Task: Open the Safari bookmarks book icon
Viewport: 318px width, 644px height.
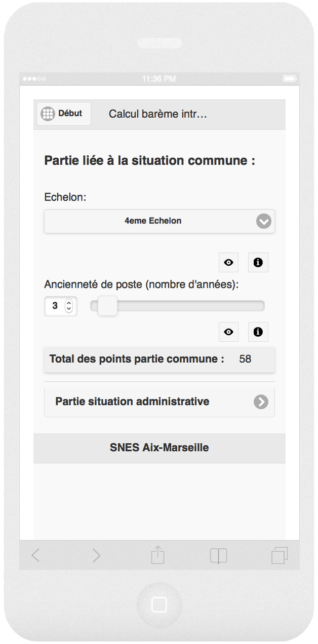Action: tap(219, 556)
